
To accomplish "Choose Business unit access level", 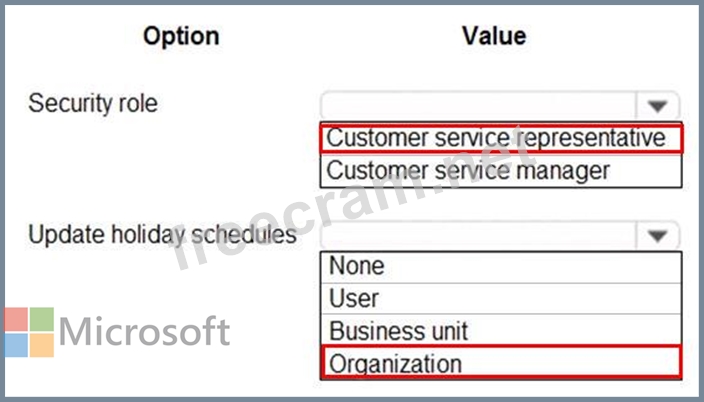I will tap(398, 330).
